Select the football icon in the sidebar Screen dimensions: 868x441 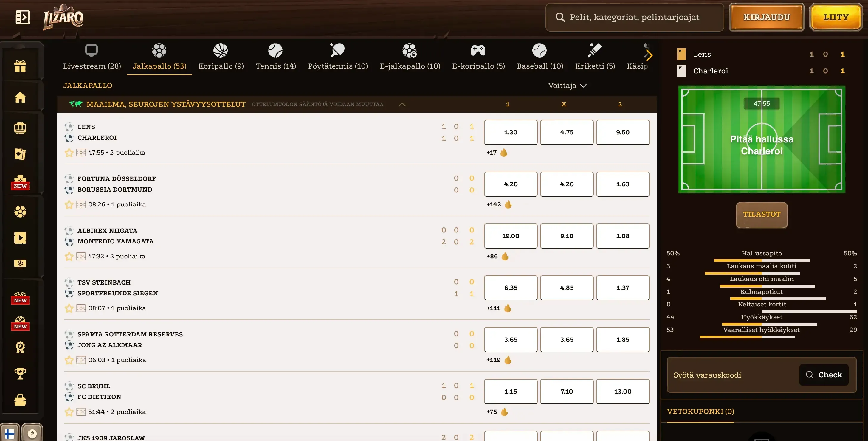[x=20, y=212]
